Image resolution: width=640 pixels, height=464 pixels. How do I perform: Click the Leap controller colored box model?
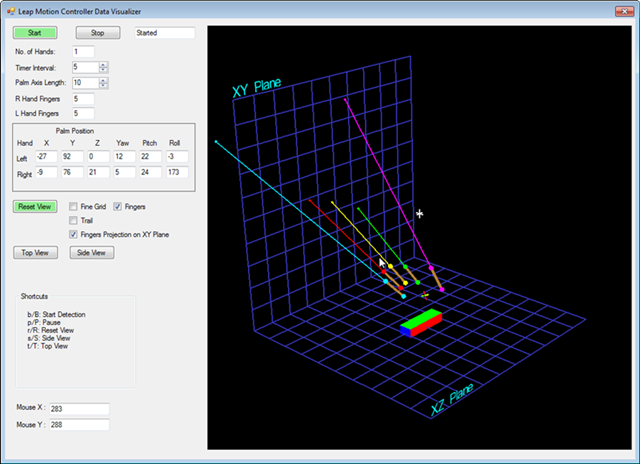[421, 323]
